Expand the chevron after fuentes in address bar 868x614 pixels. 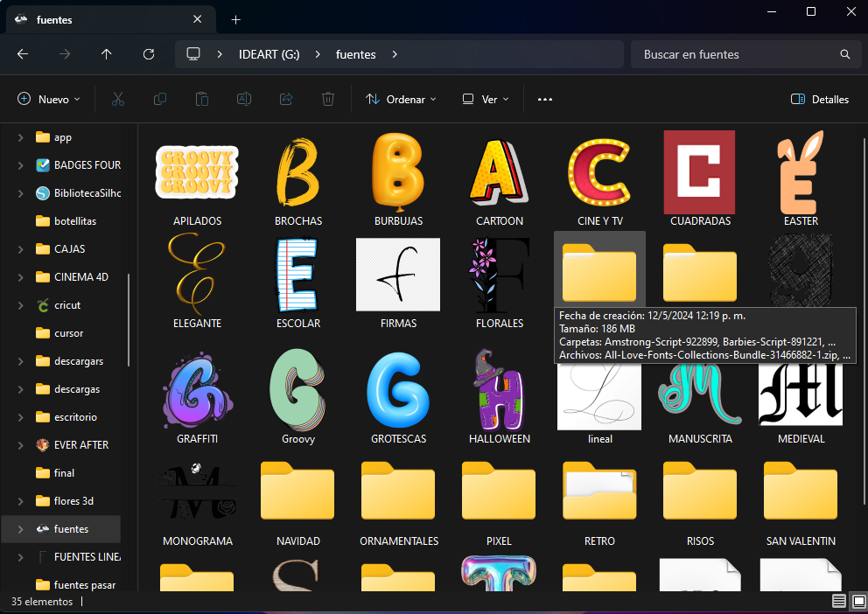pyautogui.click(x=395, y=54)
